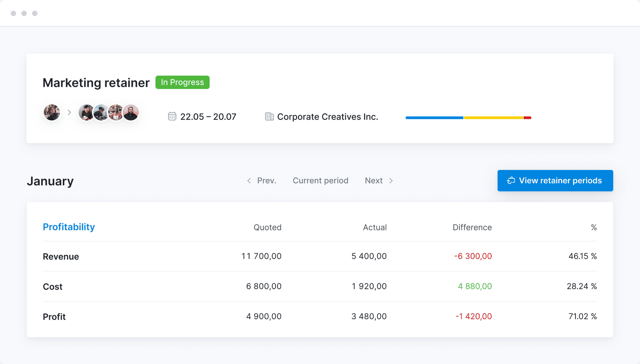The height and width of the screenshot is (364, 640).
Task: Select the first team member avatar
Action: coord(86,112)
